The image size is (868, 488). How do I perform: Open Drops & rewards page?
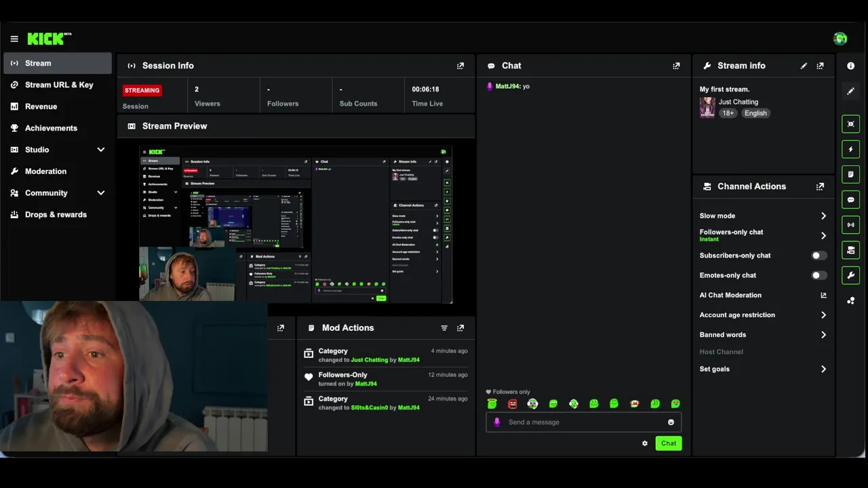pyautogui.click(x=58, y=215)
